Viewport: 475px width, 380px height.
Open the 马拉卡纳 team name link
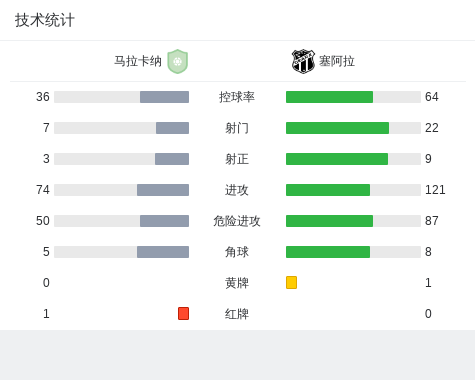coord(138,61)
